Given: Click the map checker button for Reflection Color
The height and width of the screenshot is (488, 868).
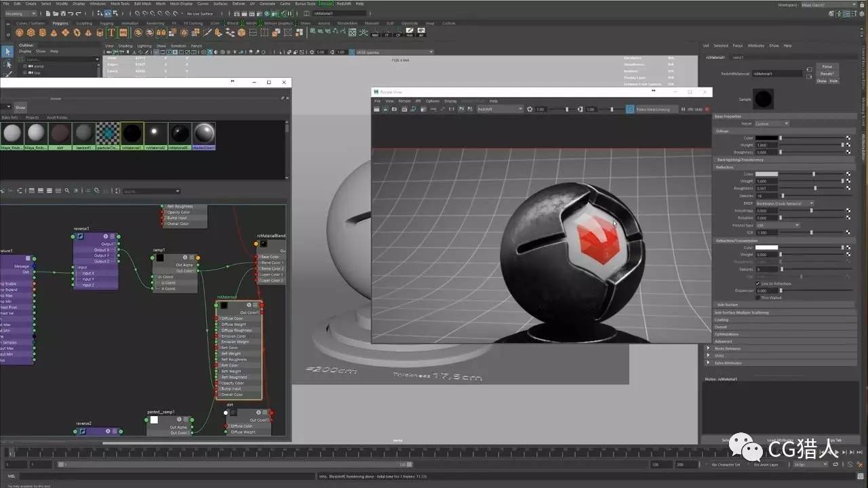Looking at the screenshot, I should coord(848,174).
